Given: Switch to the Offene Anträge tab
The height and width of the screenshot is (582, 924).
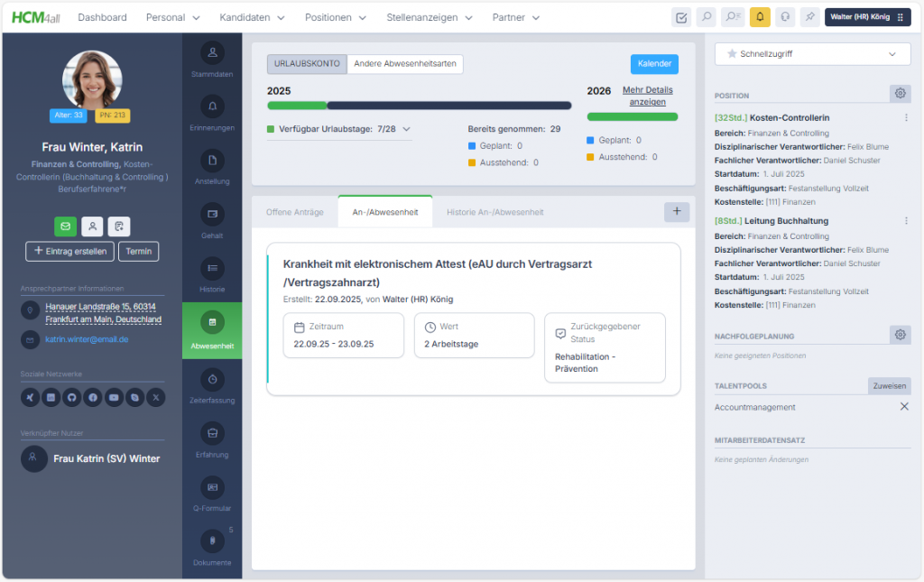Looking at the screenshot, I should (x=294, y=212).
